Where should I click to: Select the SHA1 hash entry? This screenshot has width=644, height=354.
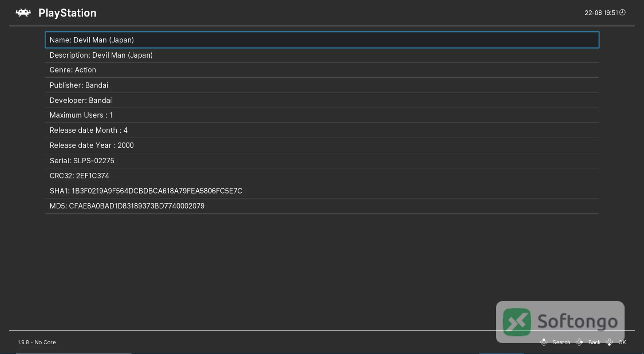point(322,191)
